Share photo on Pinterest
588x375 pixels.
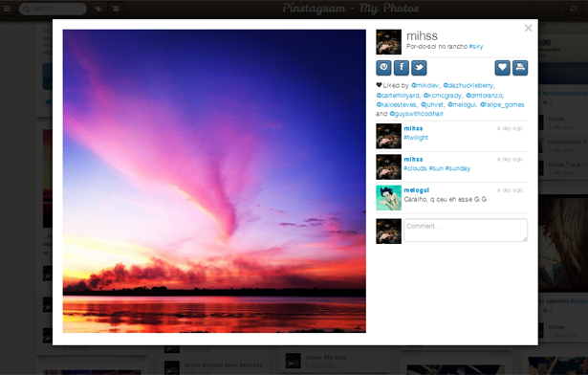[x=383, y=68]
